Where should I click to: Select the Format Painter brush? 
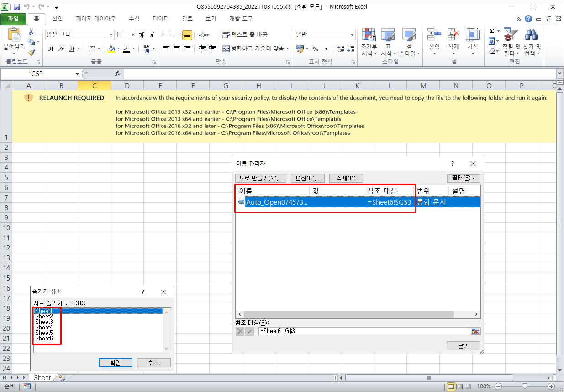click(x=32, y=52)
